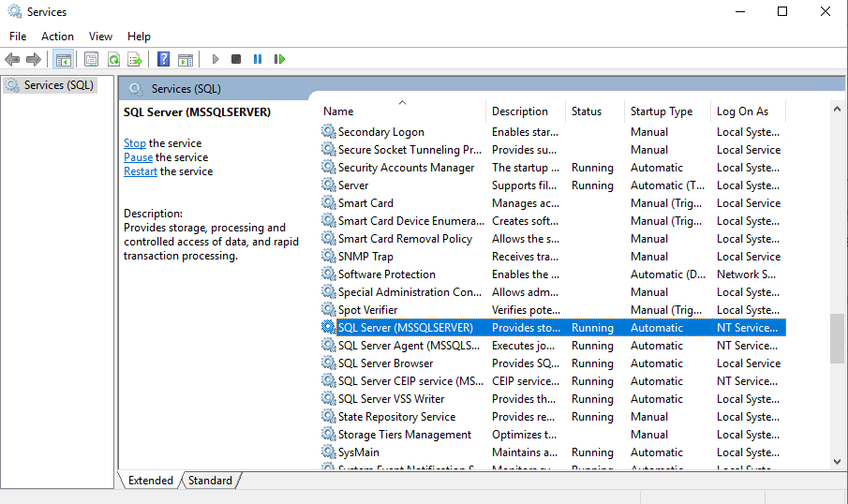Click Services (SQL) header in details pane
The height and width of the screenshot is (504, 848).
[186, 89]
